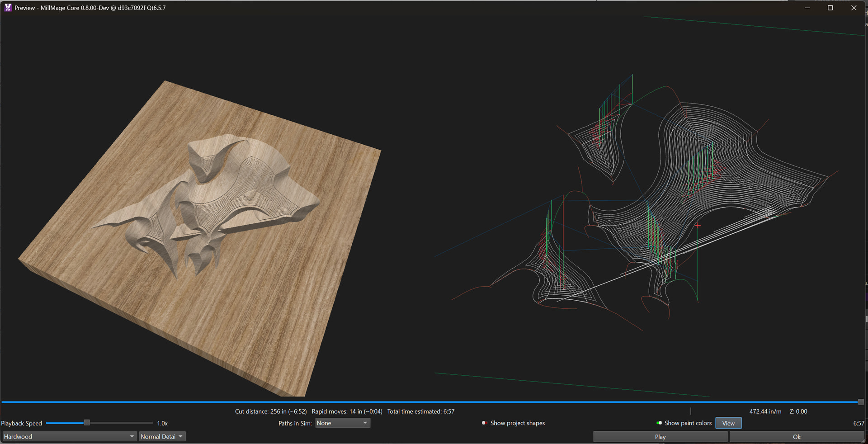
Task: Click the red crosshair tool position marker
Action: (x=698, y=225)
